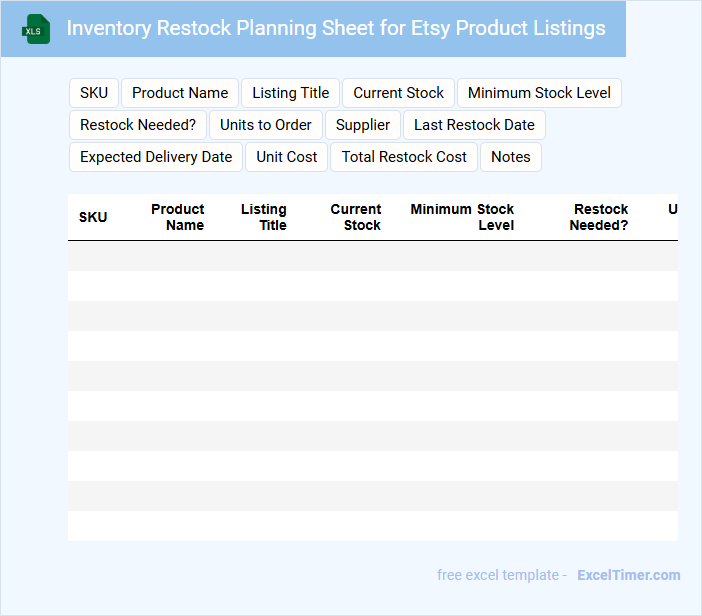Click the Total Restock Cost tag
Image resolution: width=702 pixels, height=616 pixels.
coord(404,157)
